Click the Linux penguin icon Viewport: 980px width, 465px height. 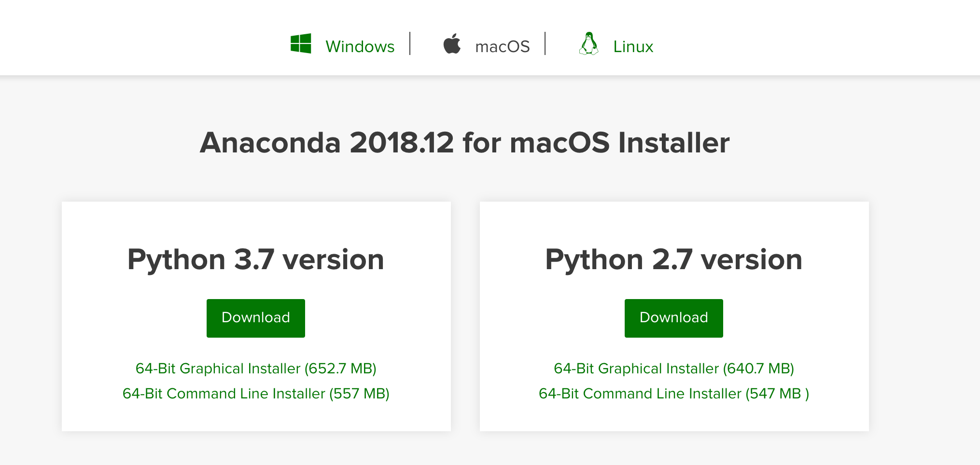tap(588, 43)
